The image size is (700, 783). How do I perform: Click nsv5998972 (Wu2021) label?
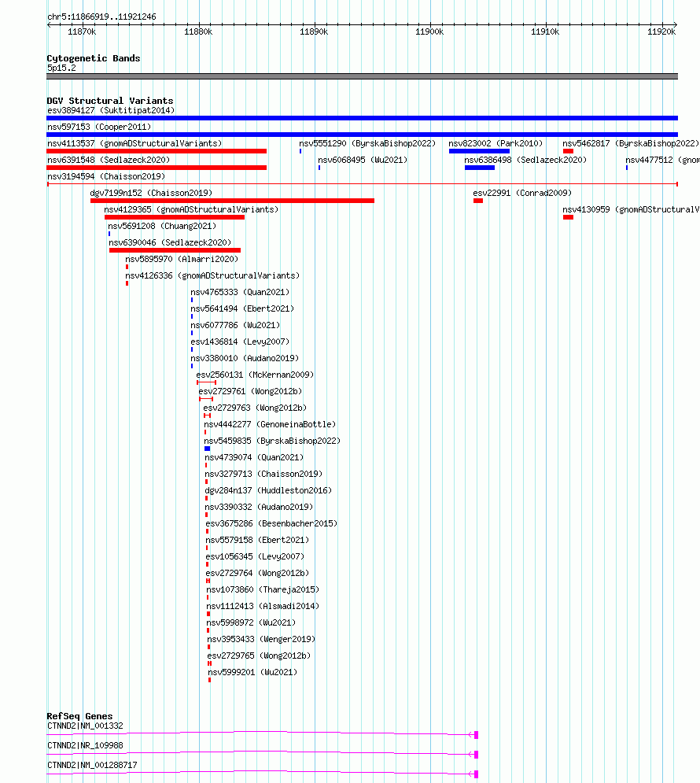[x=252, y=622]
